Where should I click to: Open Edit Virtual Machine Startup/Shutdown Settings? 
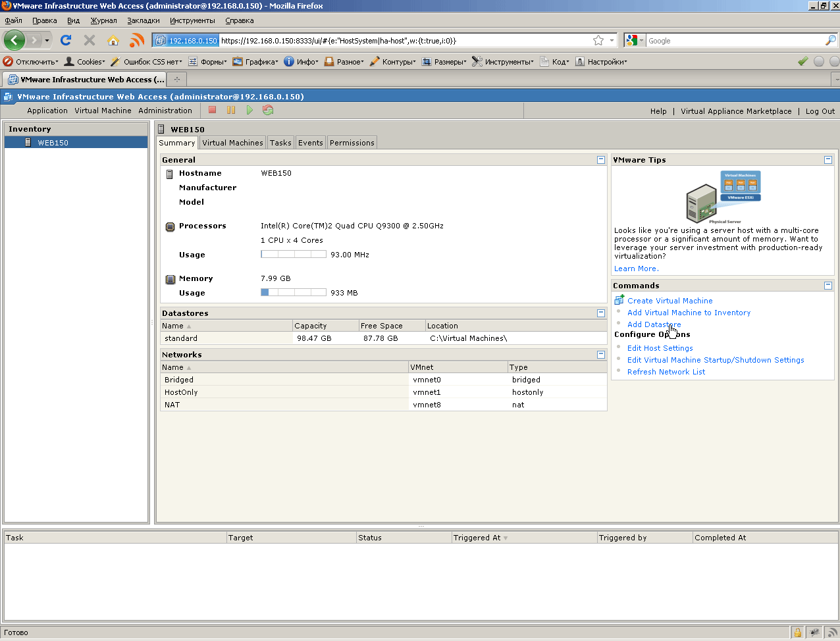pos(716,360)
